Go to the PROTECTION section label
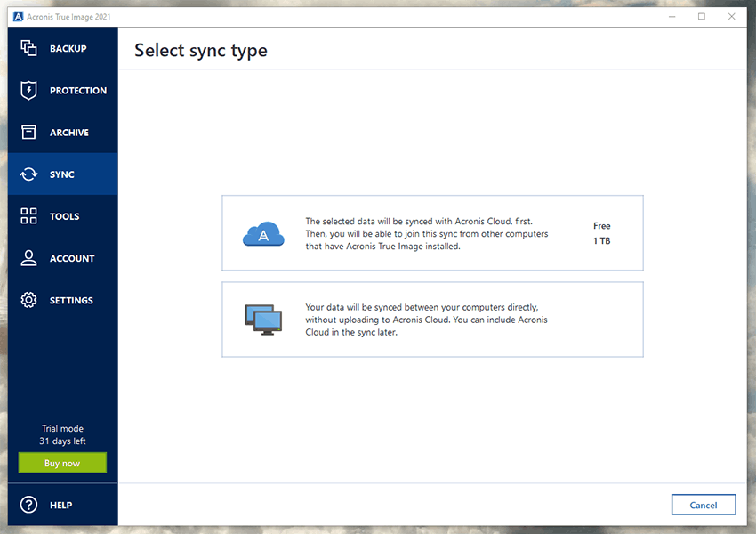This screenshot has width=756, height=534. coord(78,91)
